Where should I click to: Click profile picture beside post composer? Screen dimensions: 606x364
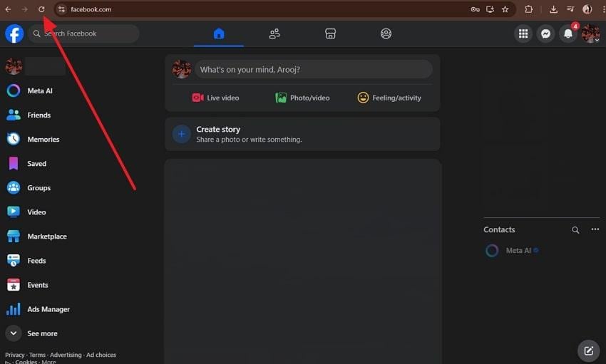(x=181, y=70)
